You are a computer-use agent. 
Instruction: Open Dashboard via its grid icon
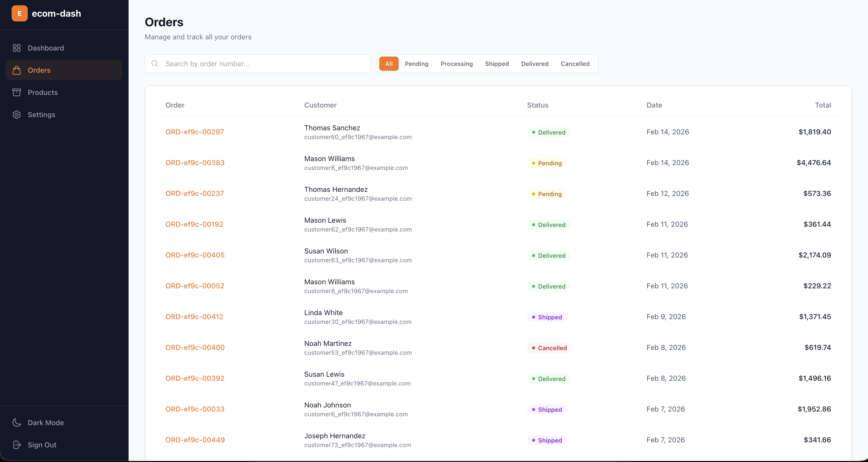(x=16, y=48)
